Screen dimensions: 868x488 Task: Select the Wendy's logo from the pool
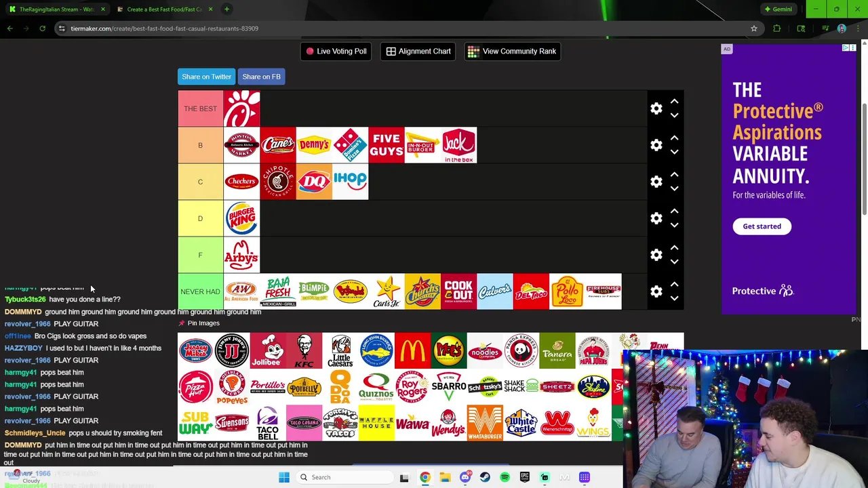(449, 424)
